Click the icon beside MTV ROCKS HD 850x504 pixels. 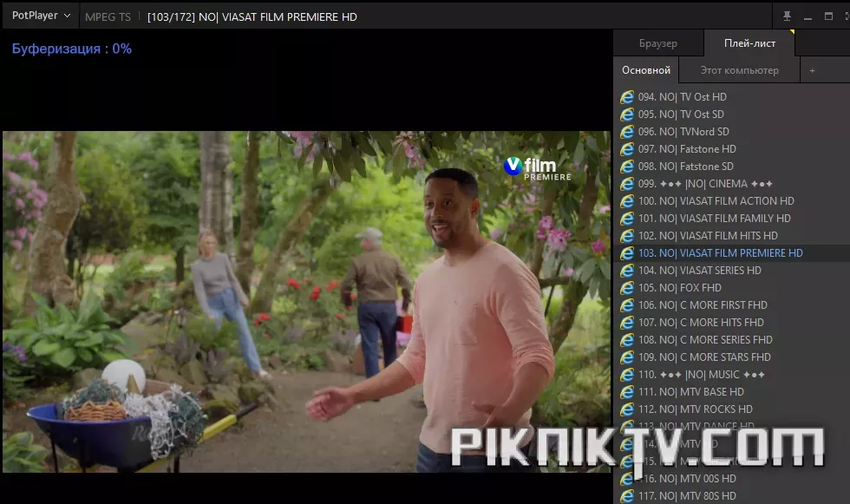point(627,409)
